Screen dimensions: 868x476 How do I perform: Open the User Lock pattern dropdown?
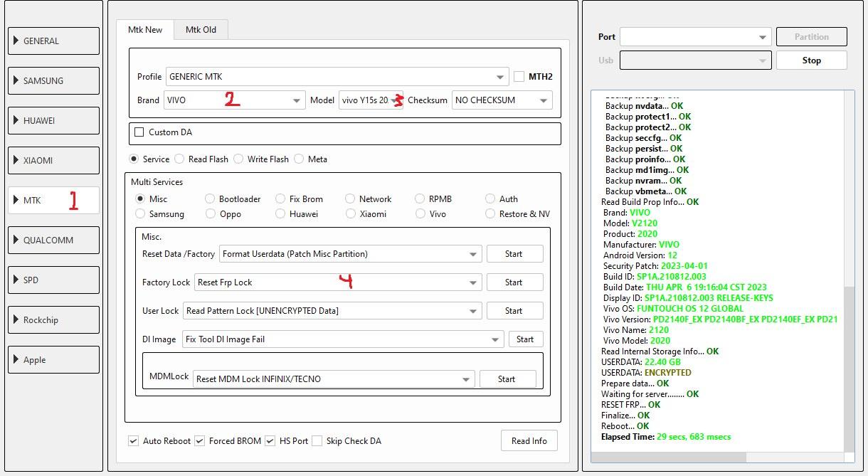[x=332, y=311]
